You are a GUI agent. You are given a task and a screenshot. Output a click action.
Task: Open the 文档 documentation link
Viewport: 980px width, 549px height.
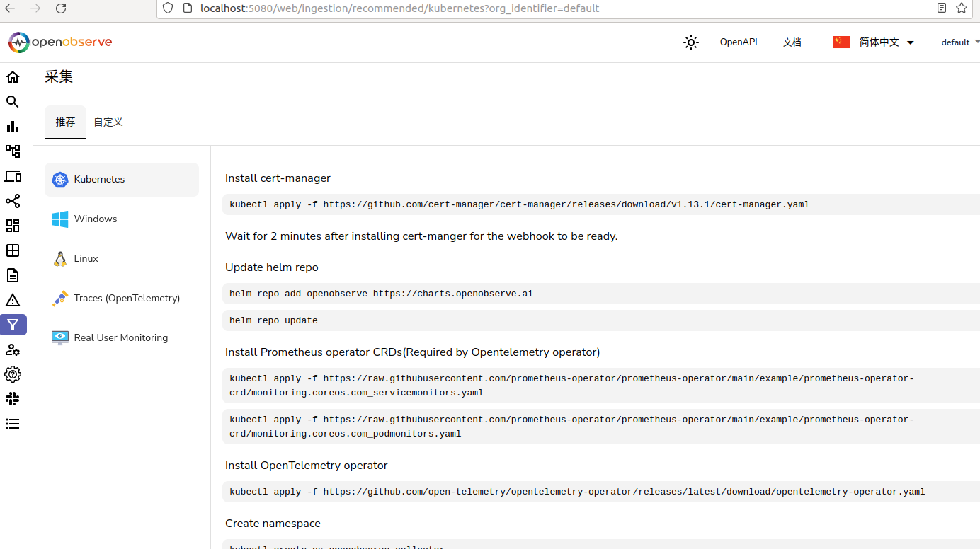(x=792, y=42)
